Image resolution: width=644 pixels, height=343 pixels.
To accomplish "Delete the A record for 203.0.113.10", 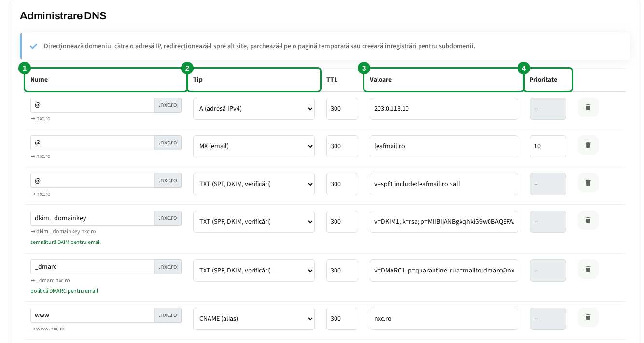I will 588,107.
